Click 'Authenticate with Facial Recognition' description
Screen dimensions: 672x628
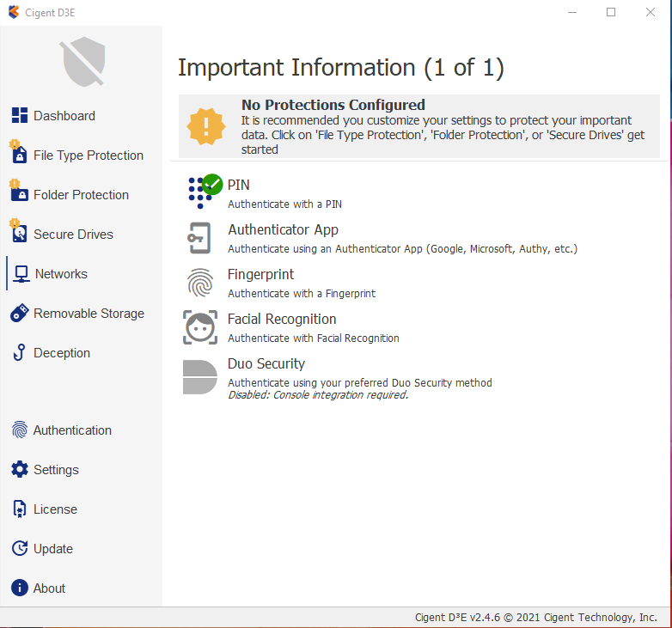[314, 338]
